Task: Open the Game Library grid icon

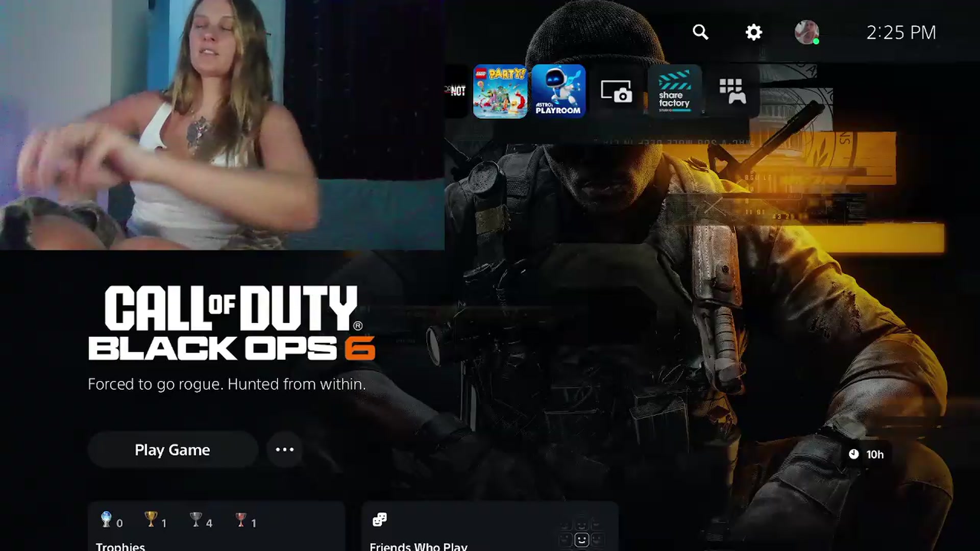Action: 733,91
